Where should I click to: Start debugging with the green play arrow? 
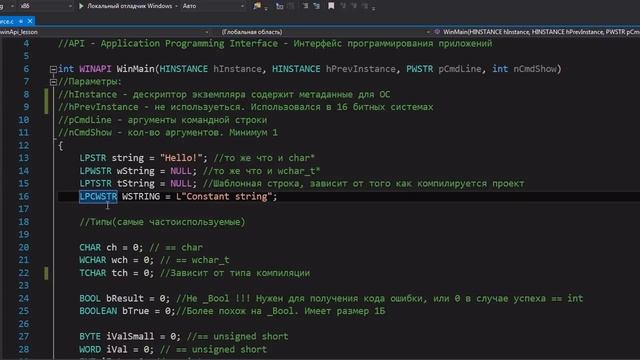pyautogui.click(x=81, y=6)
